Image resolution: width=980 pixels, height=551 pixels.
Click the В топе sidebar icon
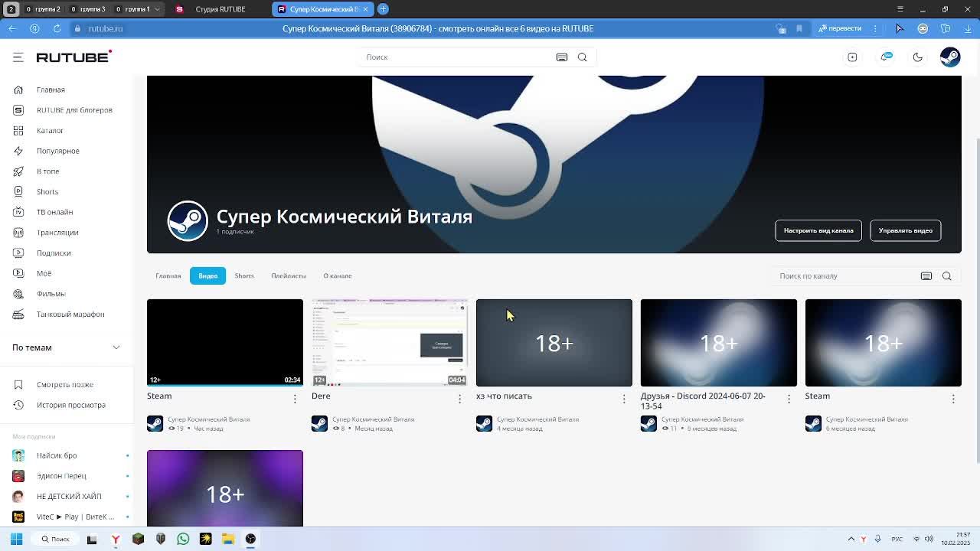tap(18, 171)
